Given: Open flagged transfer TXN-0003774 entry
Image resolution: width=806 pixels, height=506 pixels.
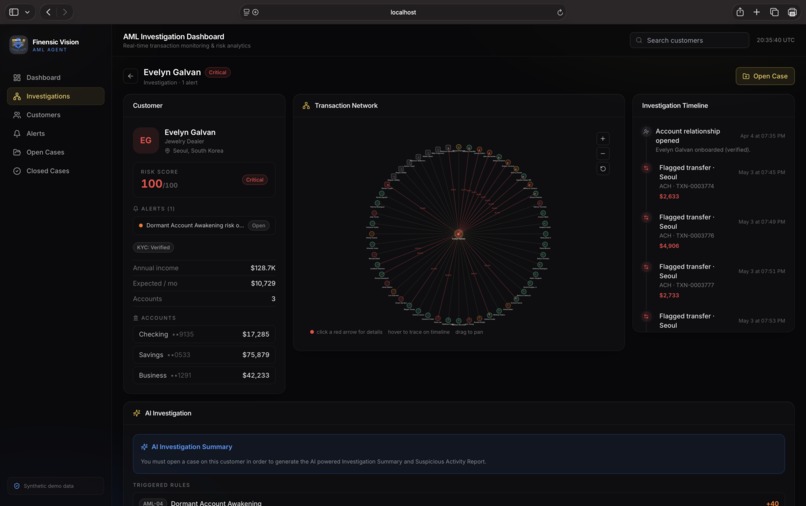Looking at the screenshot, I should (713, 182).
